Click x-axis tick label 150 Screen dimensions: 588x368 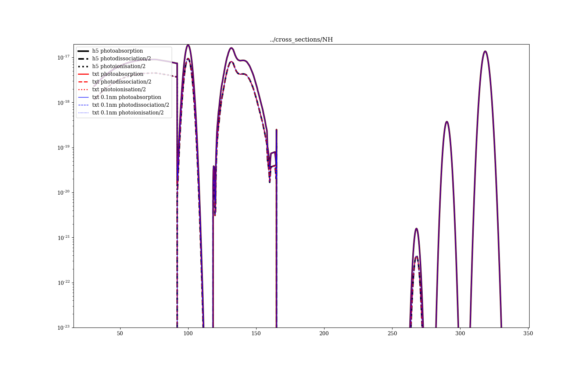pyautogui.click(x=256, y=333)
